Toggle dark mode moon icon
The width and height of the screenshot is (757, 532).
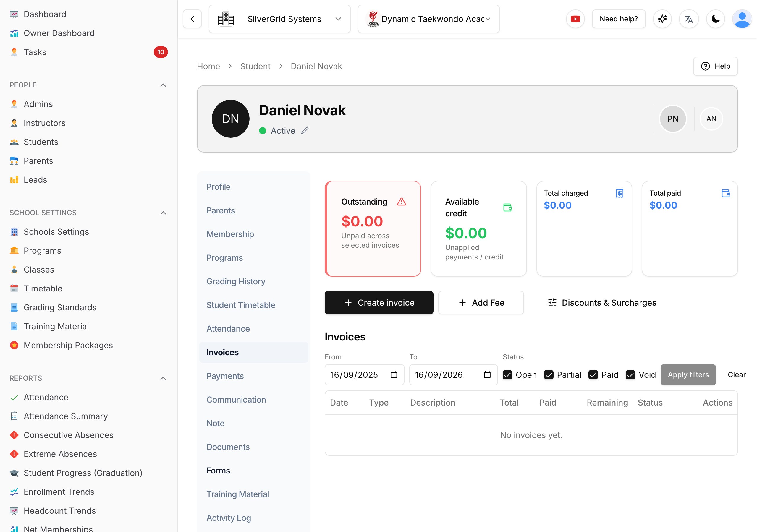click(x=716, y=19)
